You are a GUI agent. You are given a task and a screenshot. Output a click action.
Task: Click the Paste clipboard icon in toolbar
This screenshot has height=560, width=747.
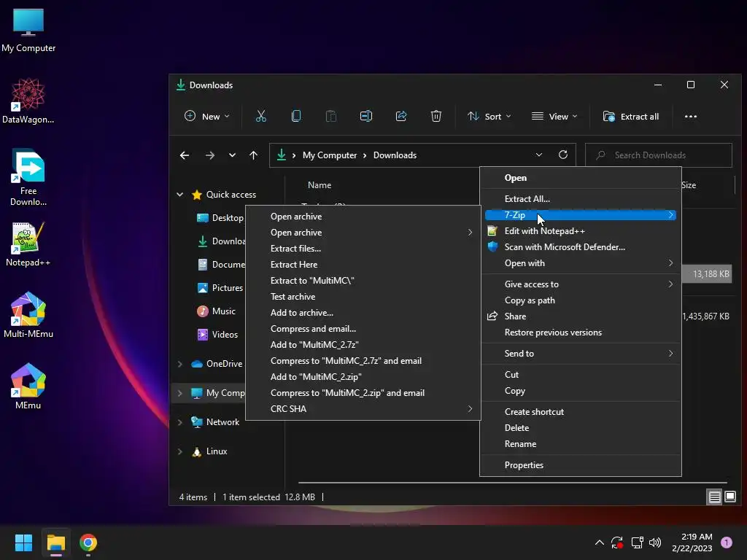pyautogui.click(x=330, y=116)
